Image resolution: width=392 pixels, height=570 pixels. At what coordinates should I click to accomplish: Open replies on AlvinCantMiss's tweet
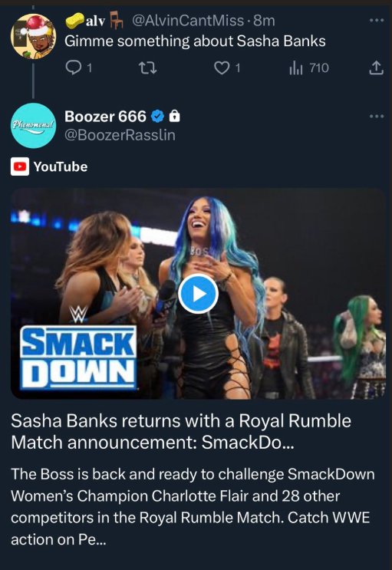point(77,68)
